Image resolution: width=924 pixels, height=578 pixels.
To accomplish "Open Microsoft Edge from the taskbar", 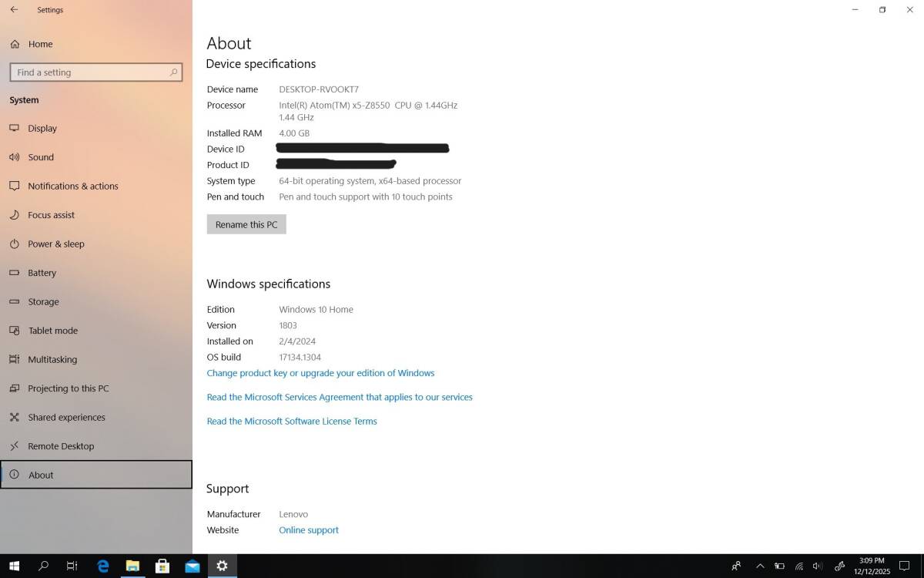I will (103, 566).
